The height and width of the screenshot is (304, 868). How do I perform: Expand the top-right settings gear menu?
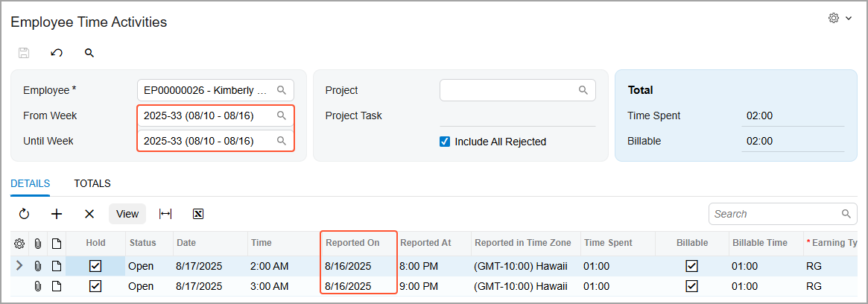click(840, 19)
